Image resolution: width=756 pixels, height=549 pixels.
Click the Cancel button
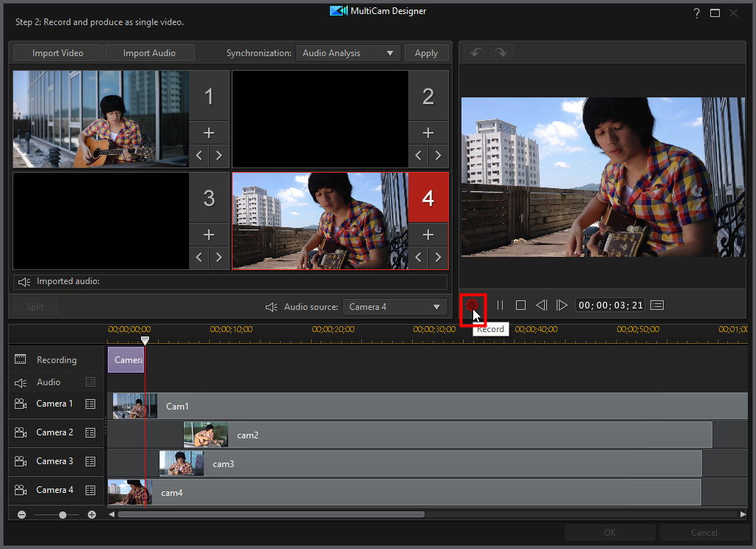point(704,532)
